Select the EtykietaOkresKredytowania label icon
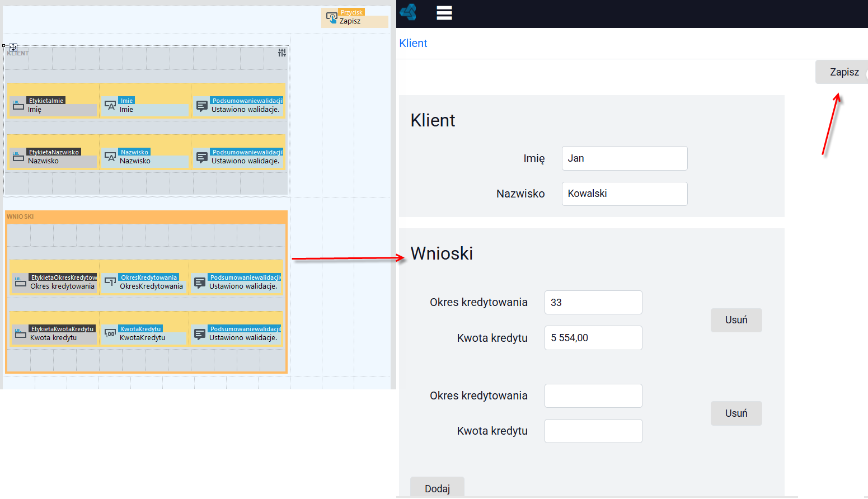 pos(21,282)
